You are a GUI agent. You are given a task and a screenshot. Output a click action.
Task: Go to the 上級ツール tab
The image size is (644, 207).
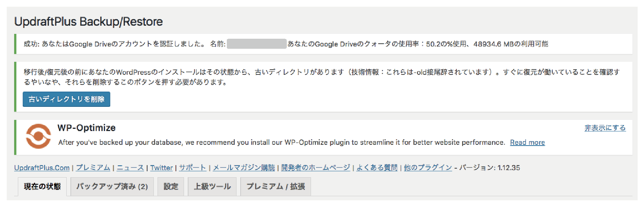[x=212, y=187]
